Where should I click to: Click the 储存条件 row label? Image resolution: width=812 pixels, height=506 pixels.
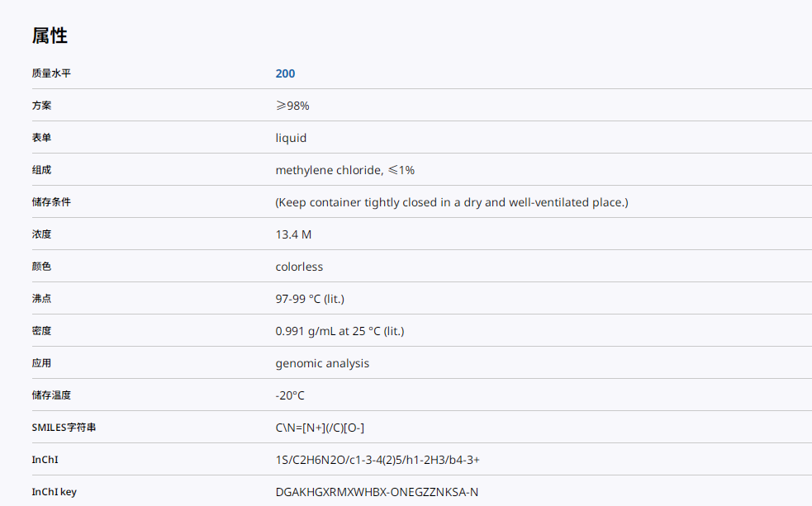tap(51, 202)
